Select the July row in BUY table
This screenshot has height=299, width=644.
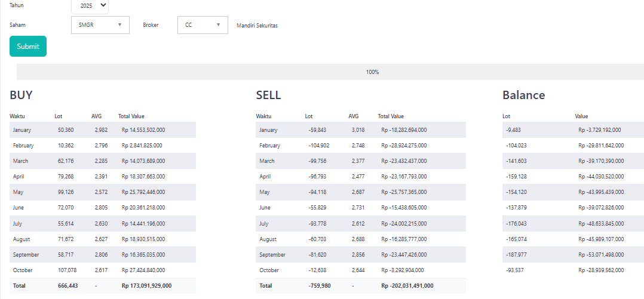(19, 223)
